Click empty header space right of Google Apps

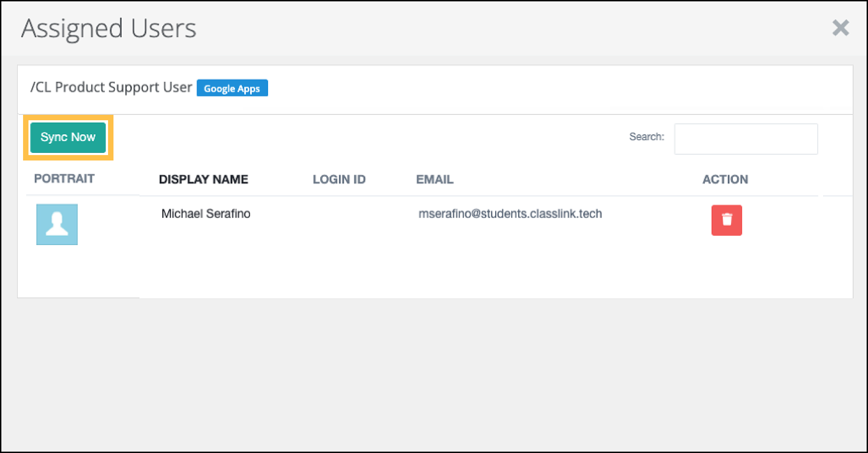[542, 89]
